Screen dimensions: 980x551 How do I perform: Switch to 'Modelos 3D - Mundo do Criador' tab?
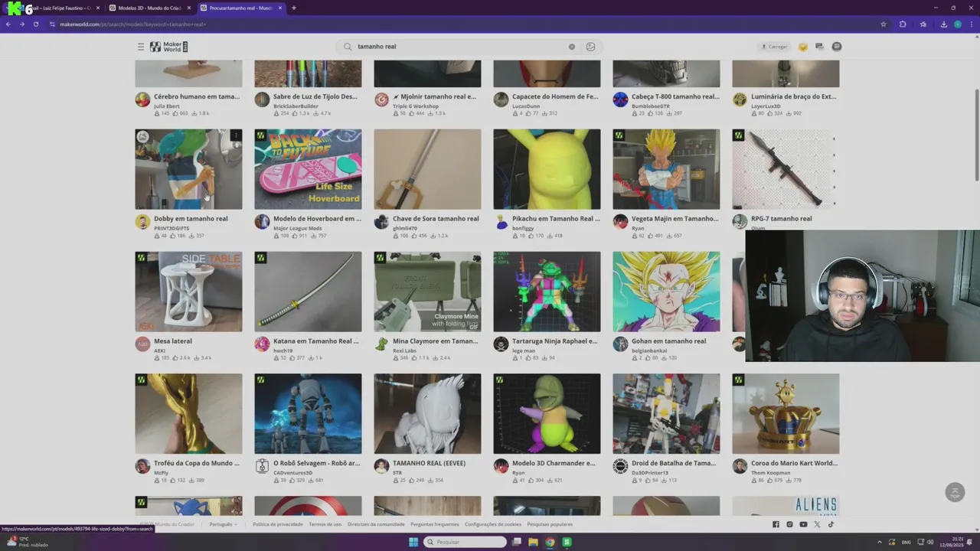(150, 8)
